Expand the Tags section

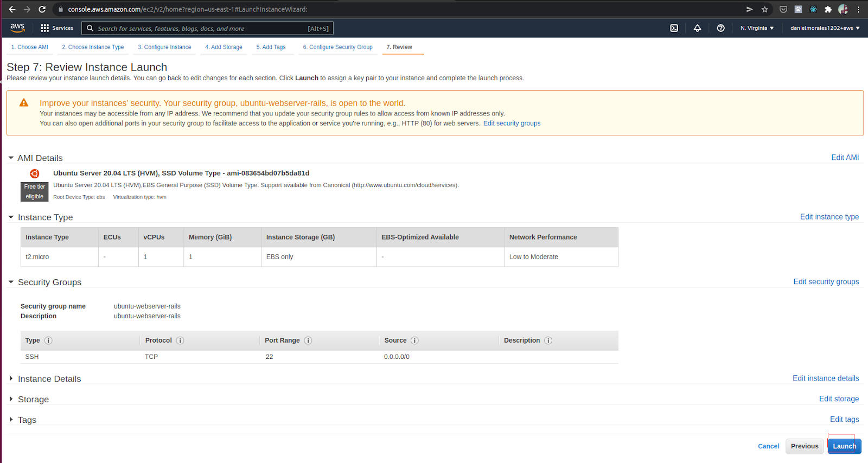click(11, 420)
